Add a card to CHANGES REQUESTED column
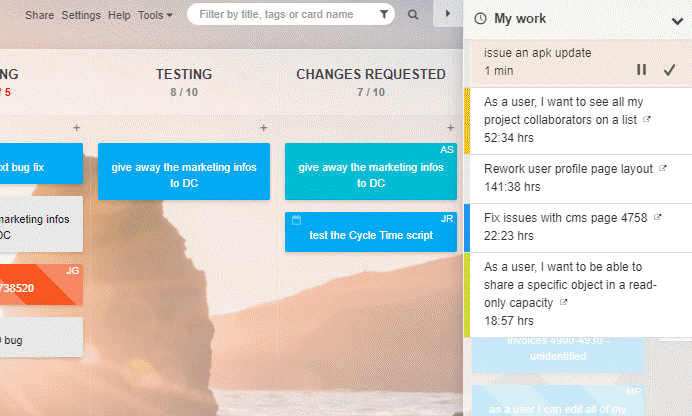The image size is (692, 416). point(450,128)
